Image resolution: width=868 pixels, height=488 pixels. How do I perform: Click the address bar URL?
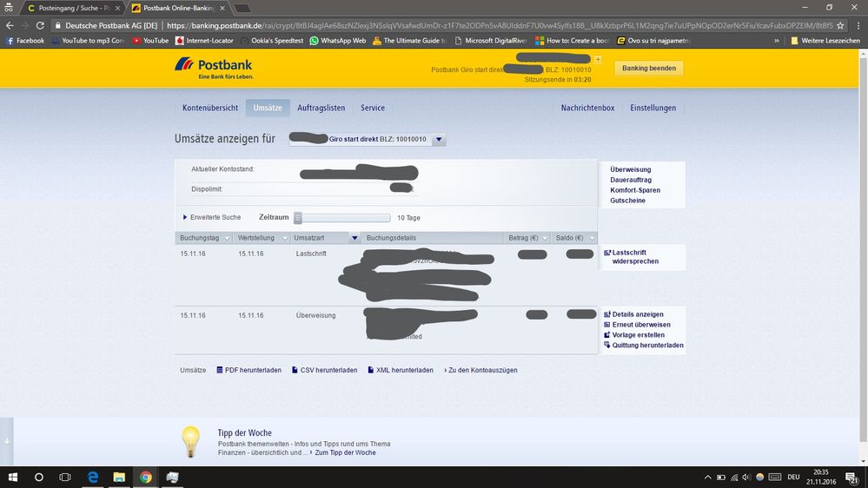pos(500,25)
